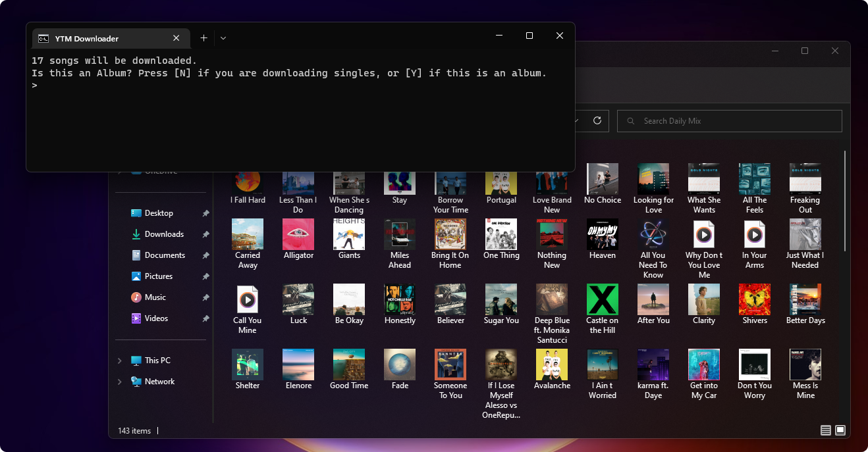The image size is (868, 452).
Task: Select the Alligator song file
Action: coord(298,239)
